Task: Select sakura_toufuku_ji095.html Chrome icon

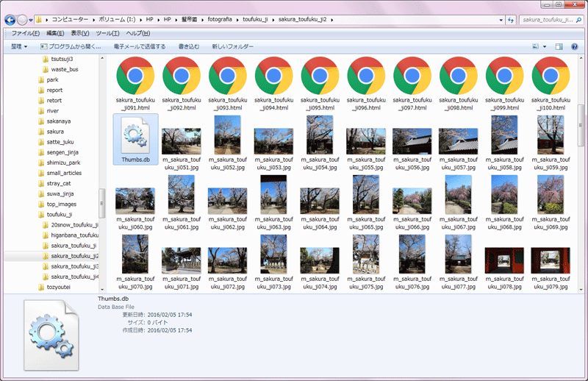Action: (x=320, y=76)
